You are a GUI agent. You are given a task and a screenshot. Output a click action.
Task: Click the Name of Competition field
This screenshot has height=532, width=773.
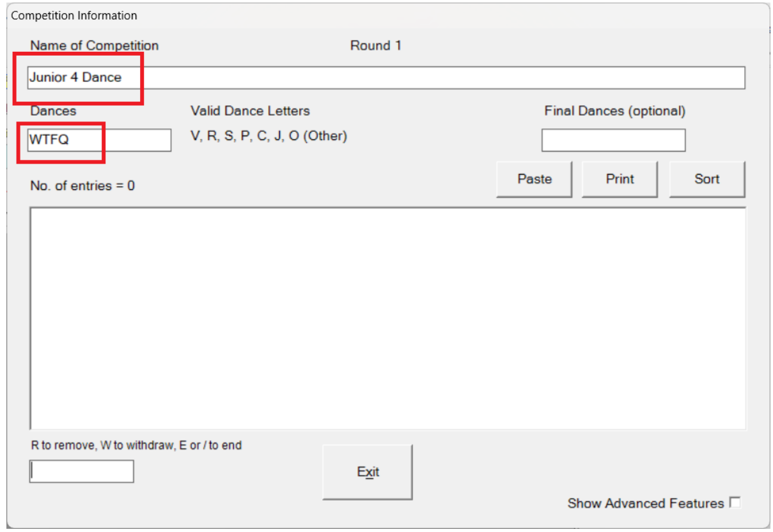386,78
